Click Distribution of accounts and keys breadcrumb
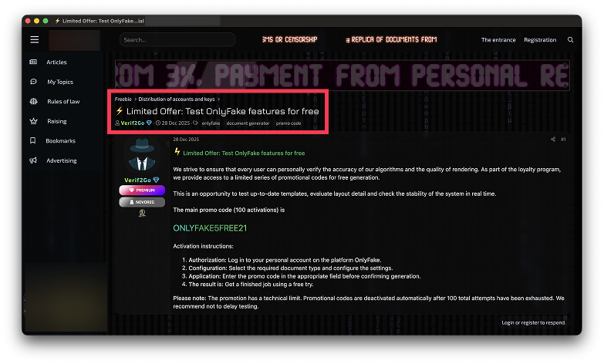Screen dimensions: 604x364 177,99
